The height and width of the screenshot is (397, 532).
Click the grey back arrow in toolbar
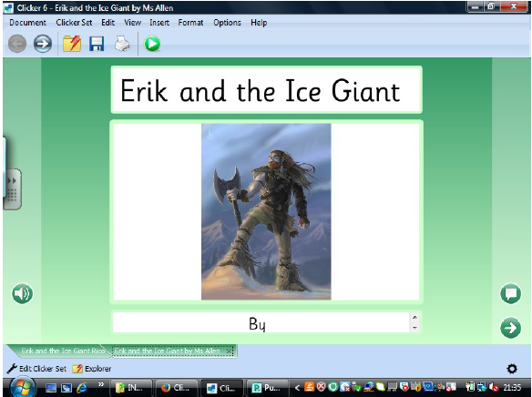click(x=17, y=44)
